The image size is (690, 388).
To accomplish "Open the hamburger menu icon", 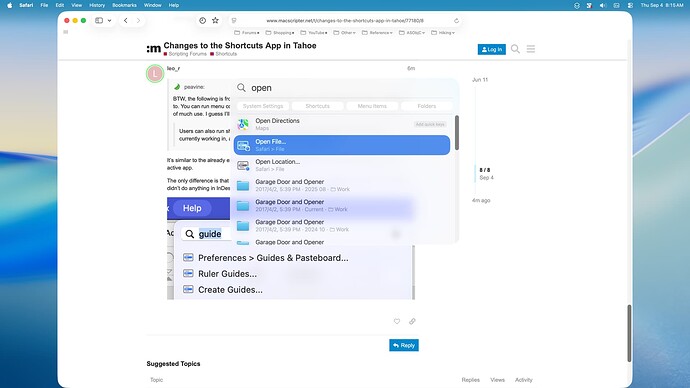I will [531, 49].
